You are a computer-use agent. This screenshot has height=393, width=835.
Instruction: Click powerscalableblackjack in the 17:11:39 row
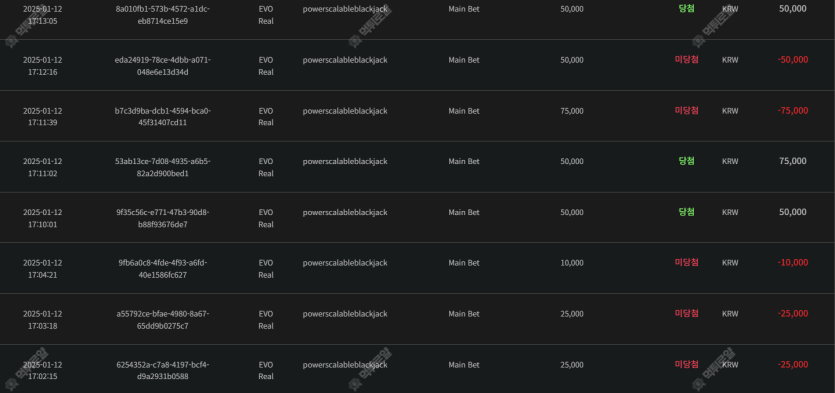click(345, 111)
